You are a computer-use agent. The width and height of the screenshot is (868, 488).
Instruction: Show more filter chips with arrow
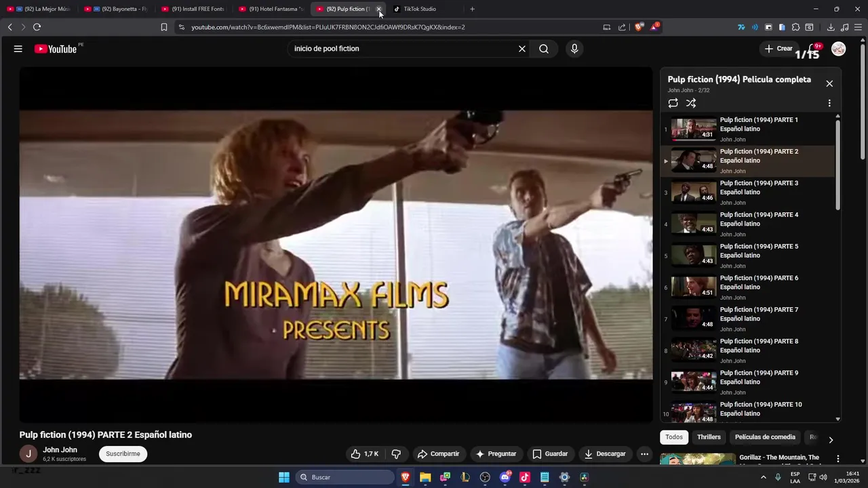831,440
